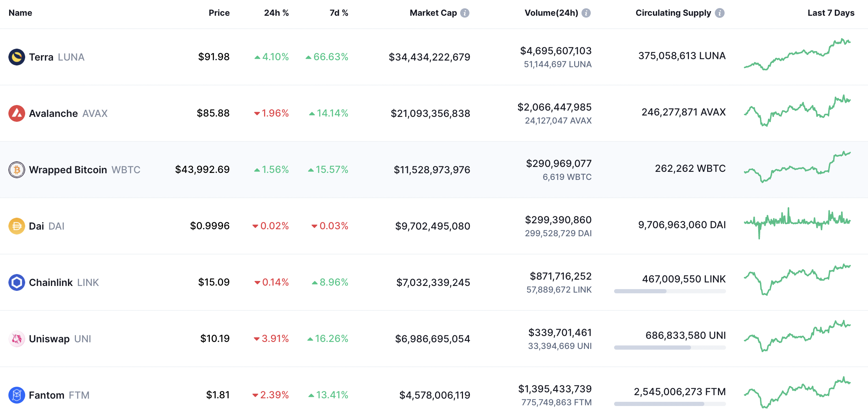Open Chainlink's 7-day sparkline chart

(797, 280)
